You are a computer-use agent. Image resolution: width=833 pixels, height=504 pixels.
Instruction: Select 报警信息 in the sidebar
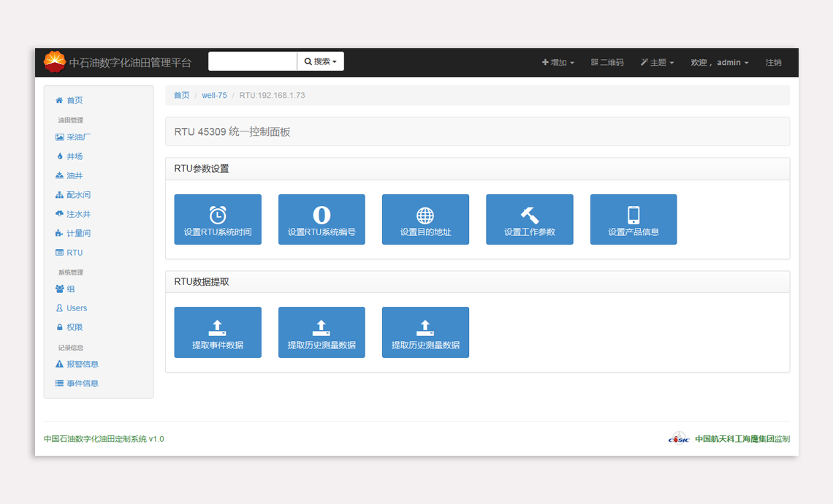82,364
